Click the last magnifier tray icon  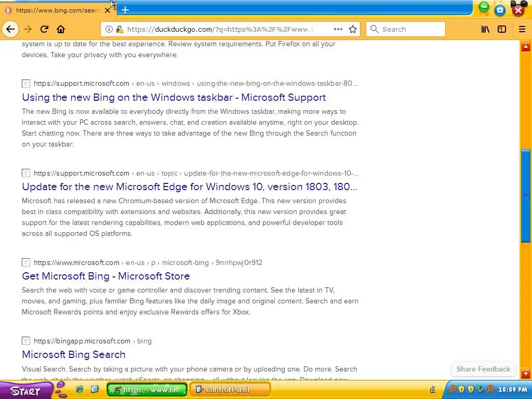(489, 389)
